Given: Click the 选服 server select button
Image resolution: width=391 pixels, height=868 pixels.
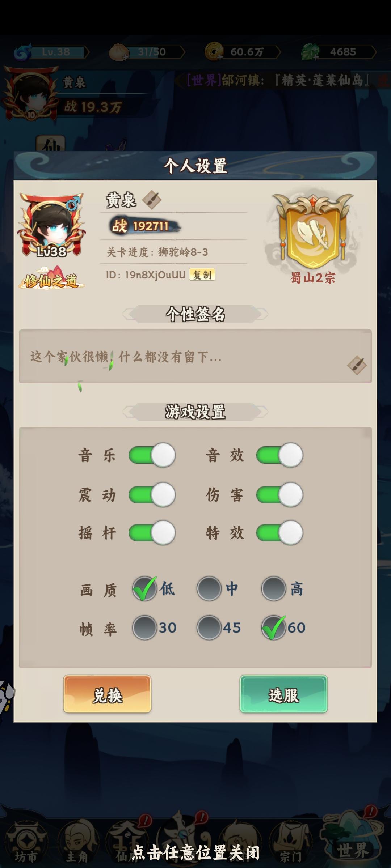Looking at the screenshot, I should point(283,694).
